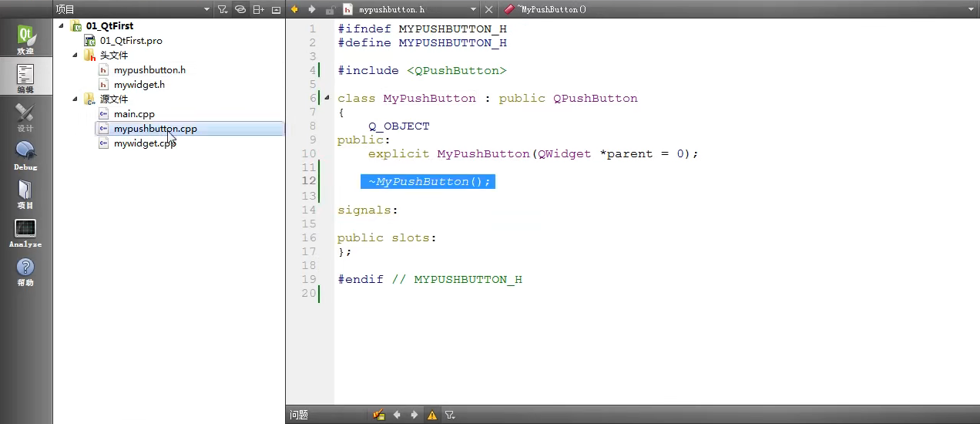Open the issues filter categories menu
Image resolution: width=980 pixels, height=424 pixels.
pyautogui.click(x=450, y=415)
